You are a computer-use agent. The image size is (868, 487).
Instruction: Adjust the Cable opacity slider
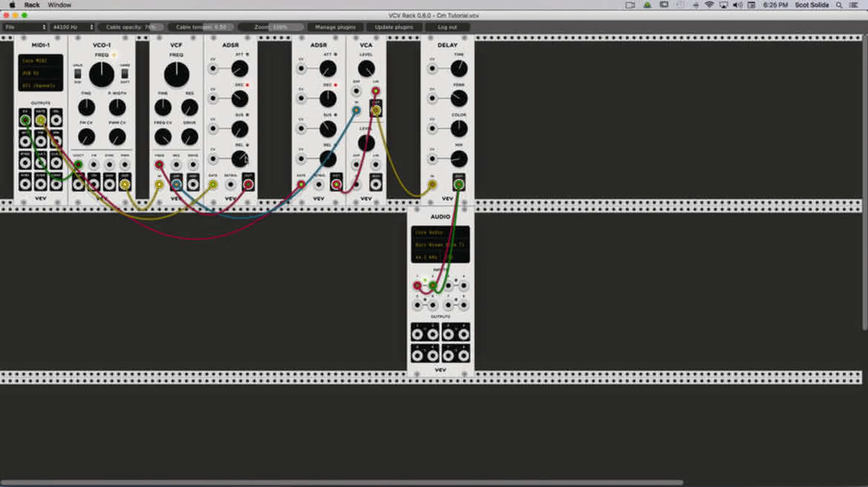point(131,27)
